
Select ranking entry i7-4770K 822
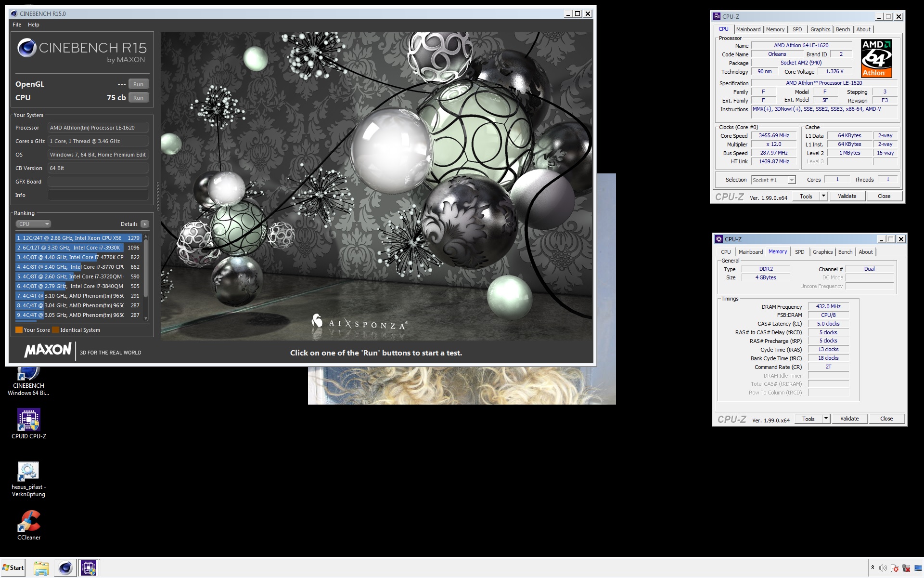[78, 257]
